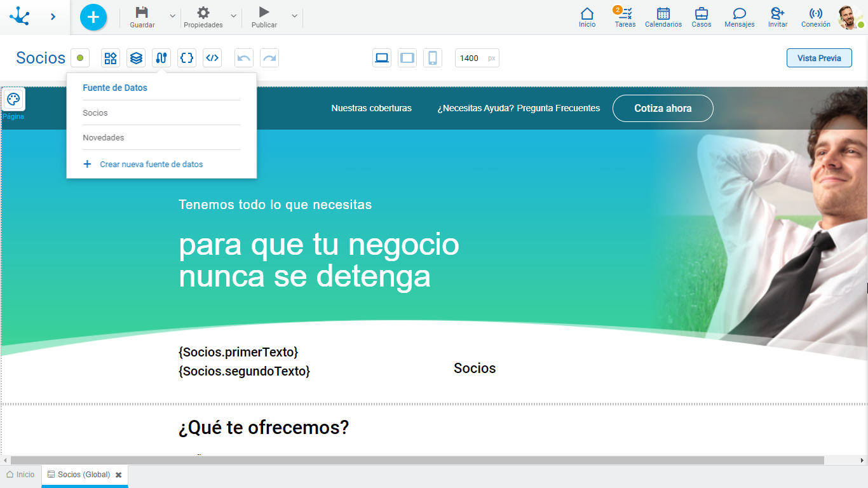The width and height of the screenshot is (868, 488).
Task: Select Novedades data source
Action: tap(161, 137)
